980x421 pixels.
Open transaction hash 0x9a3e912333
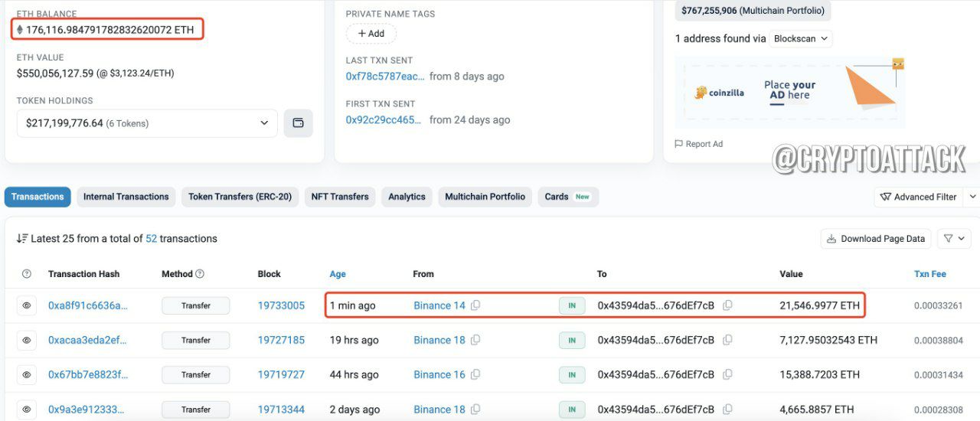[86, 410]
